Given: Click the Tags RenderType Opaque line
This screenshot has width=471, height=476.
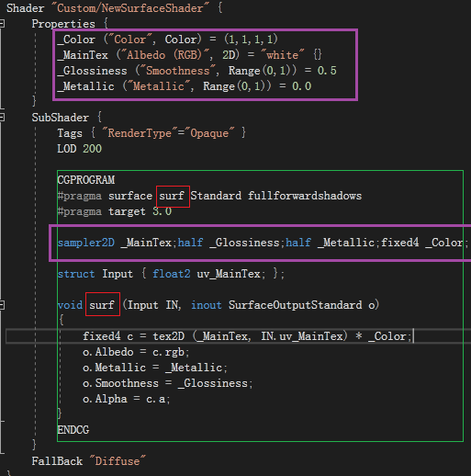Looking at the screenshot, I should (x=151, y=133).
